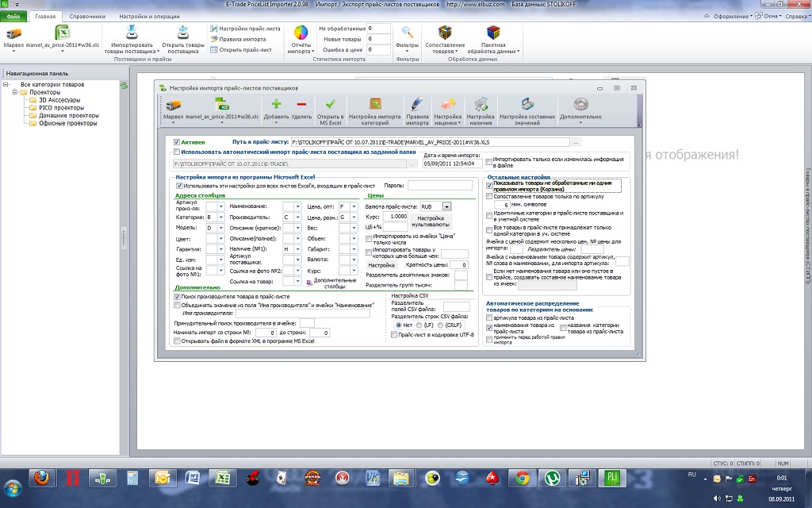Collapse Проекторы tree node
The height and width of the screenshot is (508, 812).
(15, 92)
